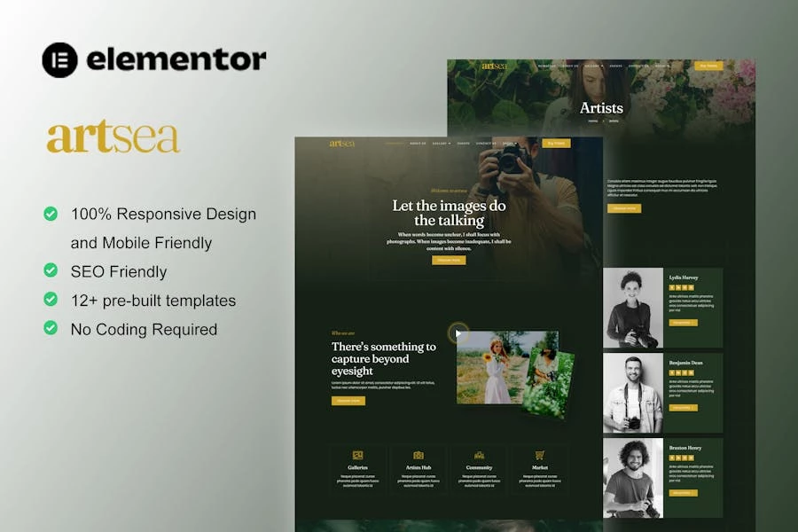Click the star rating under Lydia Harvey
Image resolution: width=798 pixels, height=532 pixels.
point(682,287)
